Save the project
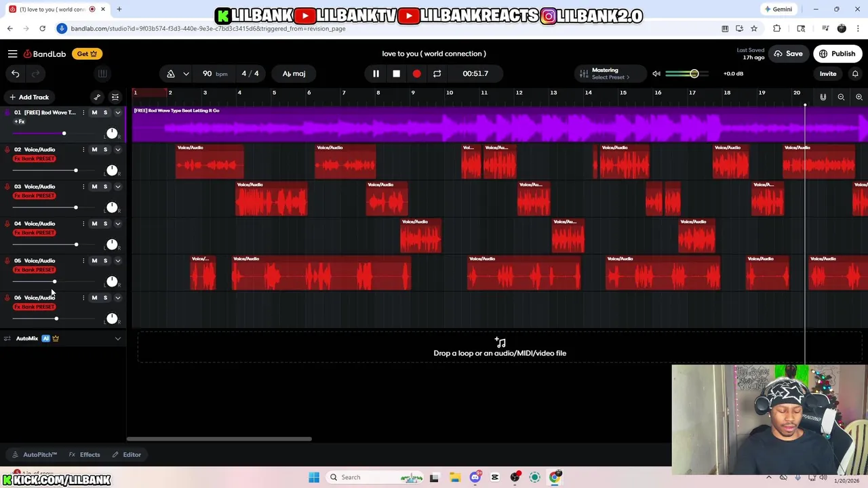Screen dimensions: 868x488 tap(788, 54)
